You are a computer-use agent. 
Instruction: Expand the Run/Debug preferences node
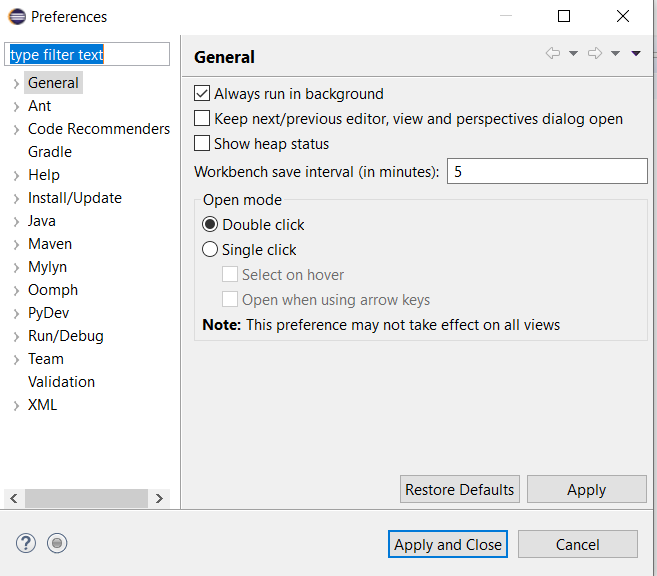tap(16, 336)
